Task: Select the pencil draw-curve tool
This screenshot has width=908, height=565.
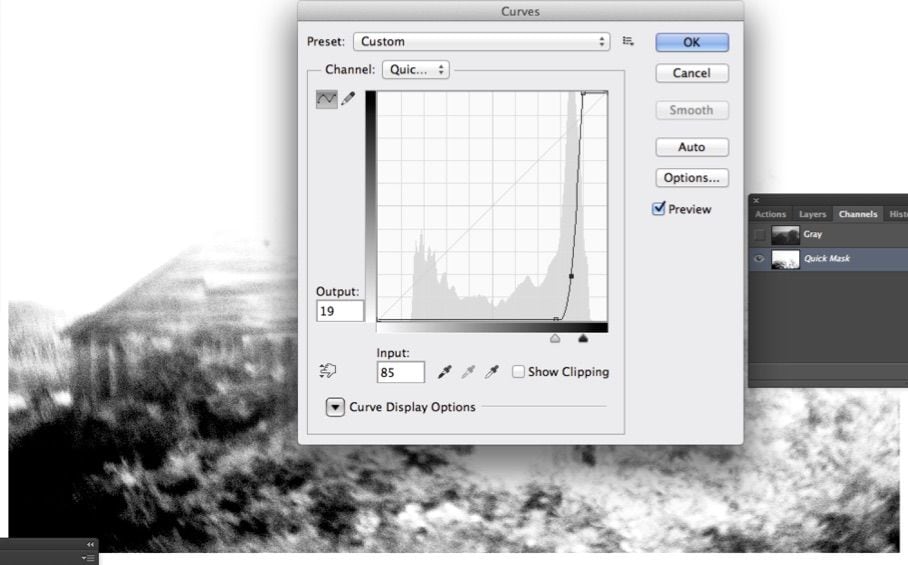Action: (x=348, y=98)
